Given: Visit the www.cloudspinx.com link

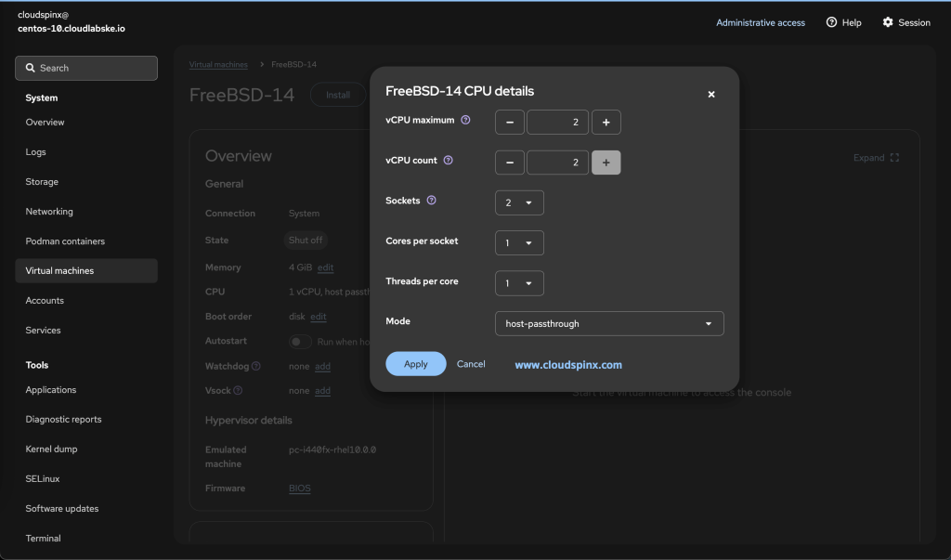Looking at the screenshot, I should (x=567, y=365).
